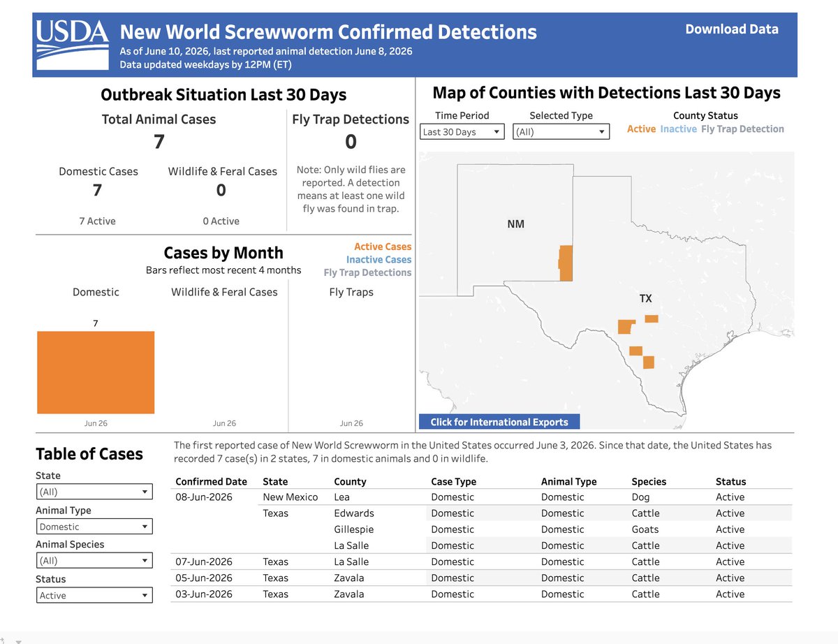Image resolution: width=838 pixels, height=644 pixels.
Task: Select the Inactive county status legend
Action: click(x=679, y=129)
